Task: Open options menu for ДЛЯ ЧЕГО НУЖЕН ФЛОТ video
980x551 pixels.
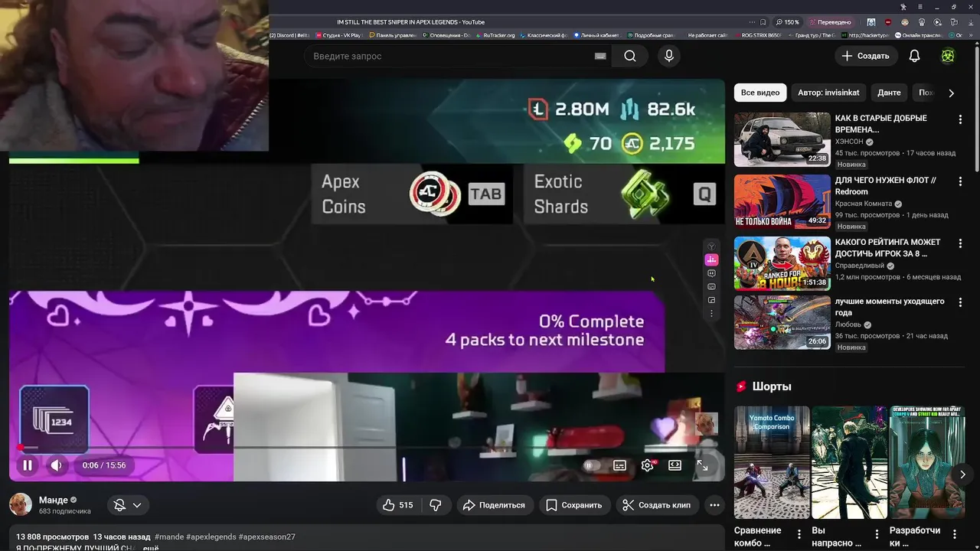Action: pyautogui.click(x=960, y=181)
